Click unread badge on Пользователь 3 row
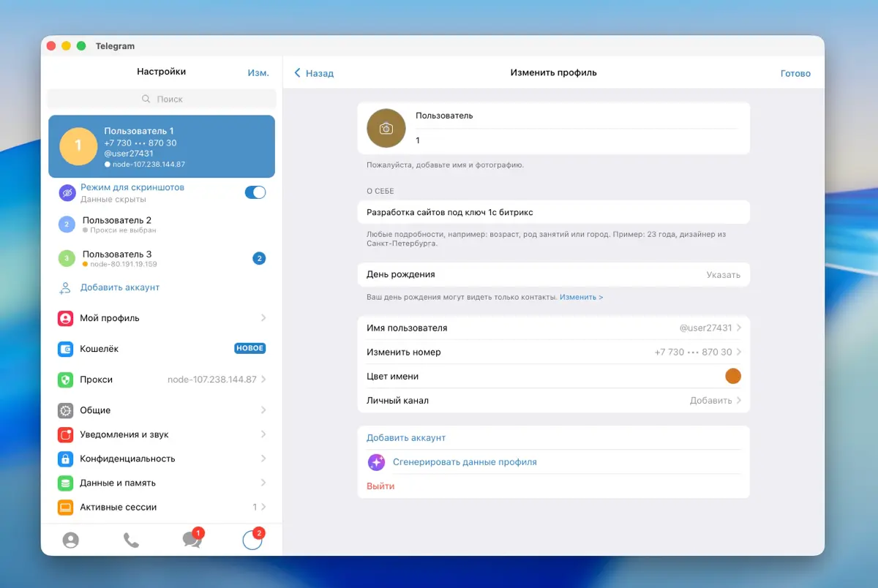 pyautogui.click(x=259, y=258)
